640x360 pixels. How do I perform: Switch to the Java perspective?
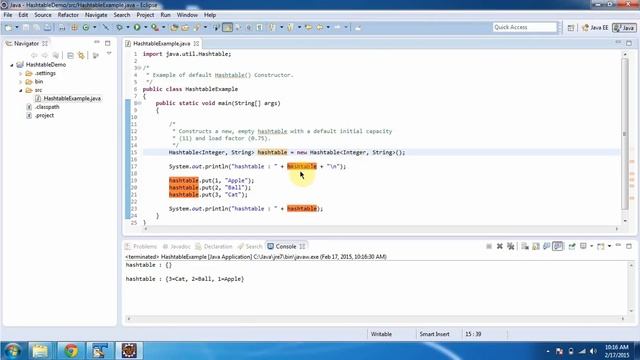(624, 27)
